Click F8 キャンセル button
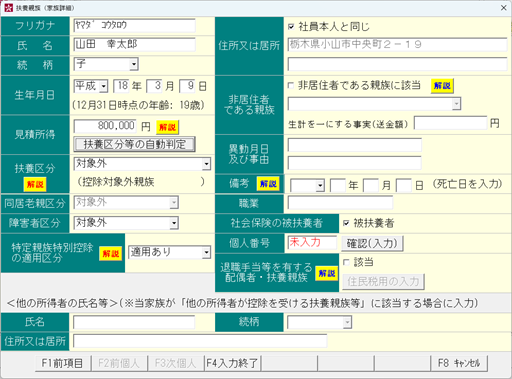 (x=459, y=363)
